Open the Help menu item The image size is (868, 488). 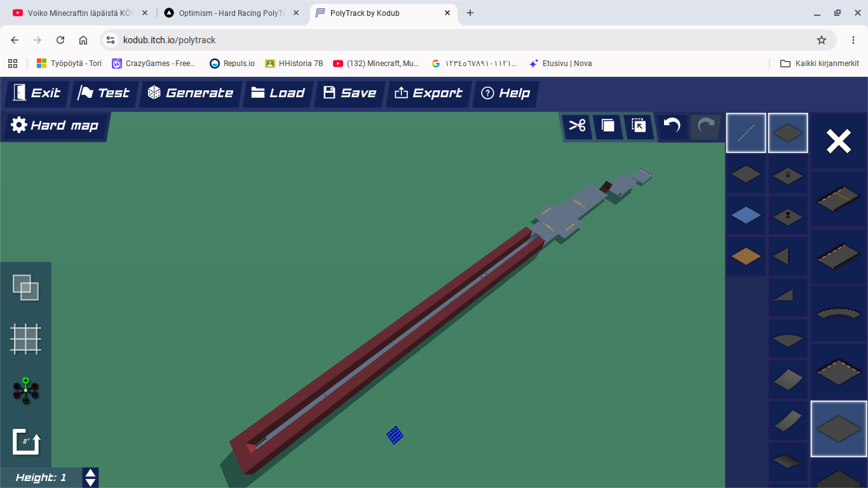pos(506,93)
